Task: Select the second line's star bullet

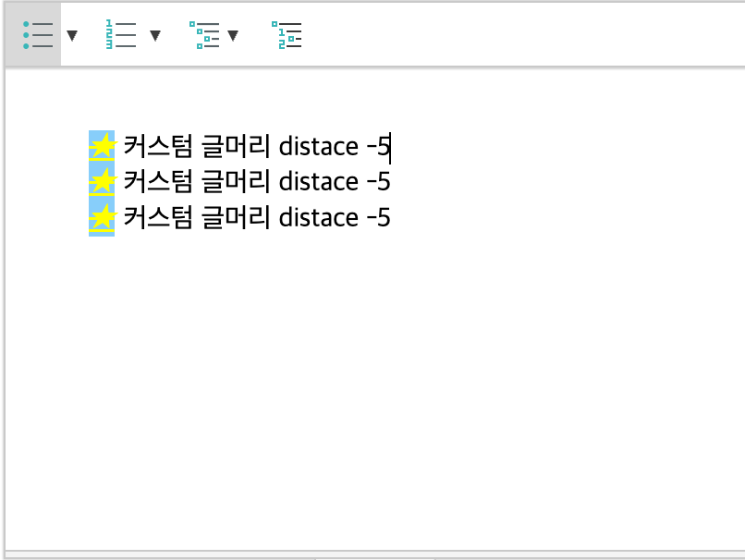Action: coord(102,181)
